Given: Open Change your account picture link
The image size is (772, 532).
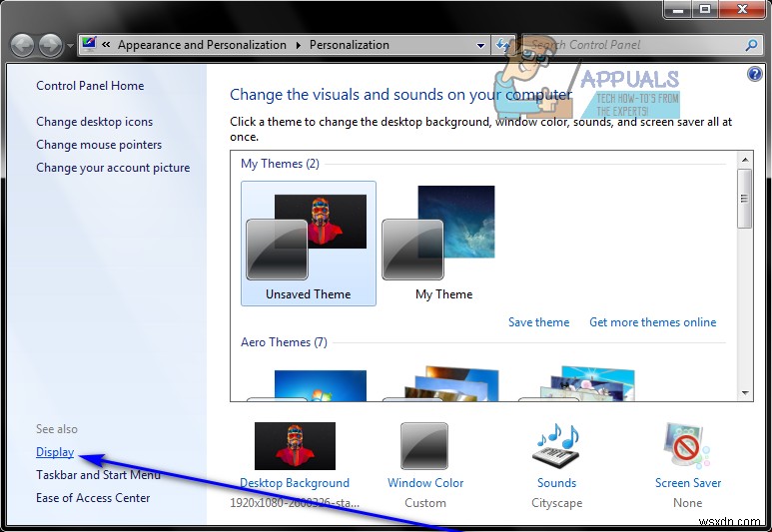Looking at the screenshot, I should (x=113, y=168).
